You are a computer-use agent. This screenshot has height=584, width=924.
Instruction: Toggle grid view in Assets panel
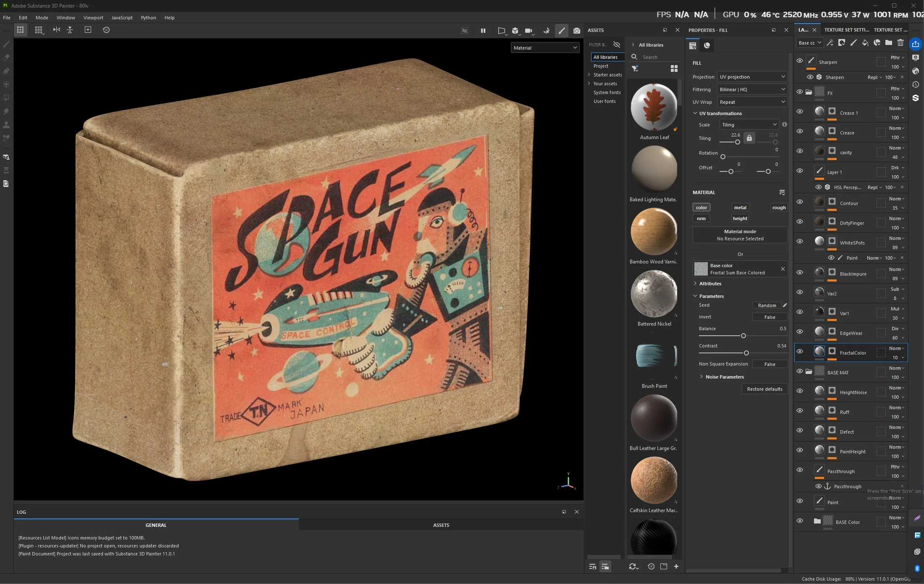tap(674, 68)
